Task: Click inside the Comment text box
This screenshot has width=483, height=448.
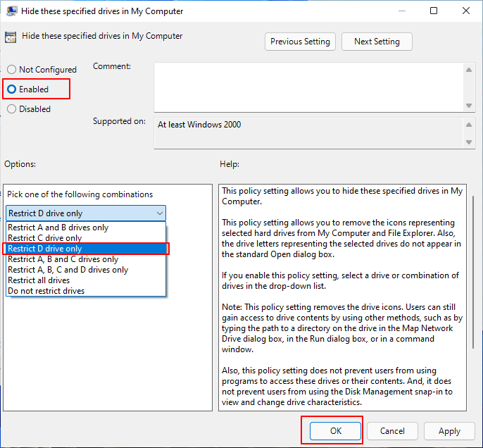Action: tap(306, 85)
